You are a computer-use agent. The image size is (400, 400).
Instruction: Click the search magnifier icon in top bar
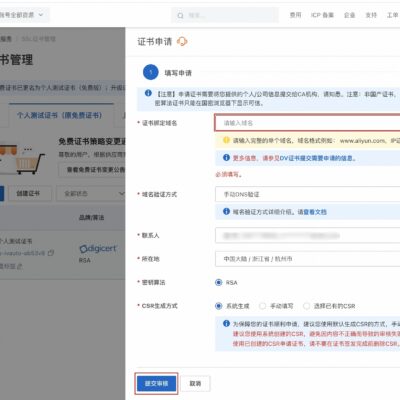click(x=180, y=16)
